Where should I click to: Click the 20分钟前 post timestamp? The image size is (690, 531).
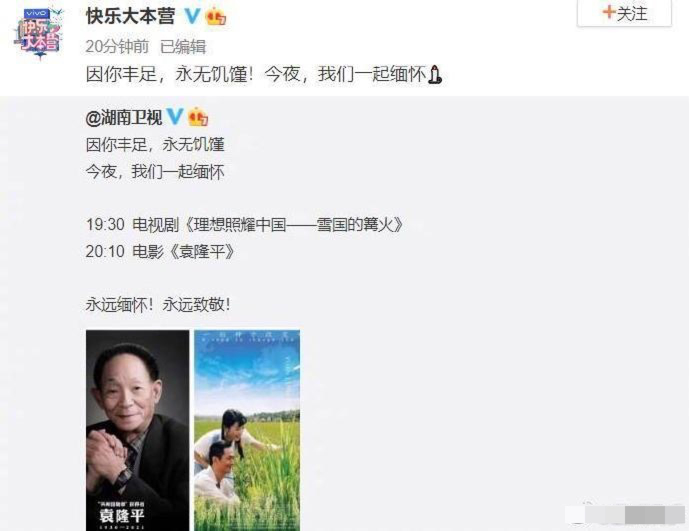[117, 47]
